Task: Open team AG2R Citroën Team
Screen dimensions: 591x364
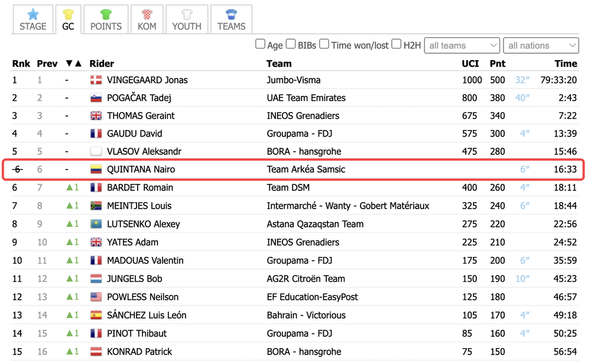Action: pos(306,278)
